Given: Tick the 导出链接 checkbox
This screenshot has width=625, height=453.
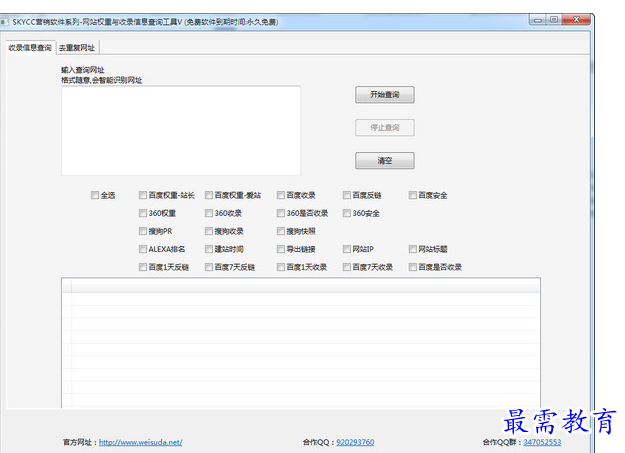Looking at the screenshot, I should [281, 249].
